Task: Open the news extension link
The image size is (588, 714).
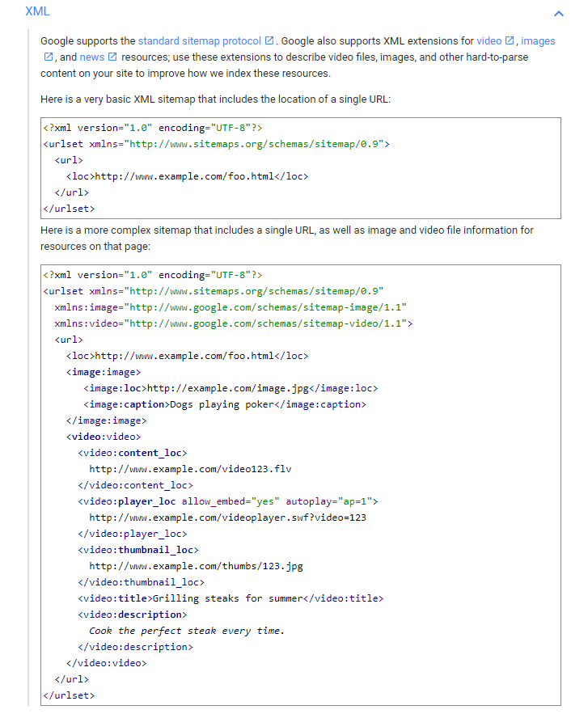Action: pyautogui.click(x=92, y=57)
